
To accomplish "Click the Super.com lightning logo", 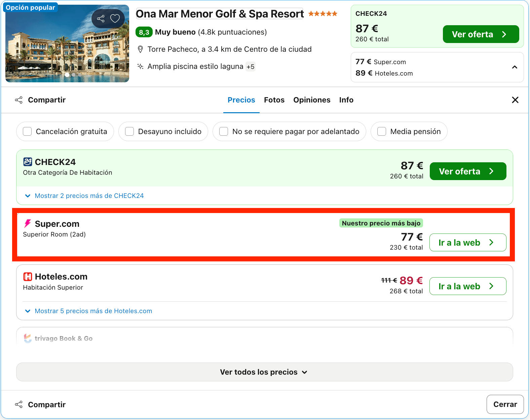I will click(28, 223).
